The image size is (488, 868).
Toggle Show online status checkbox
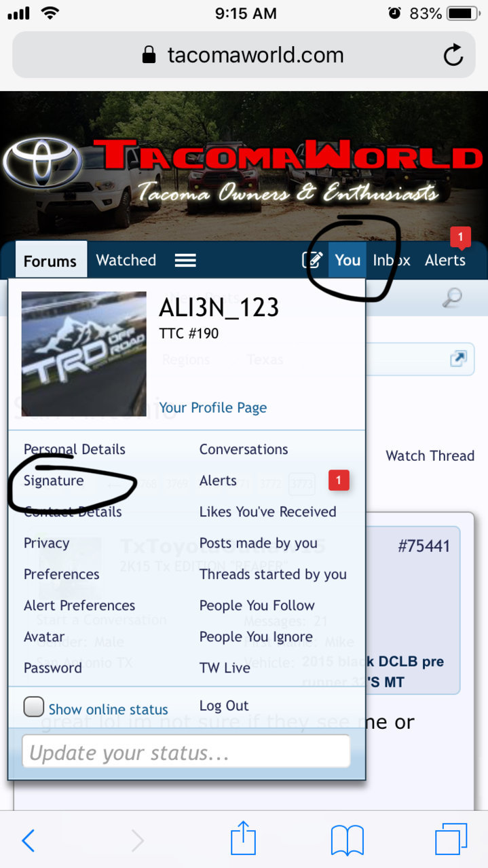(x=34, y=707)
